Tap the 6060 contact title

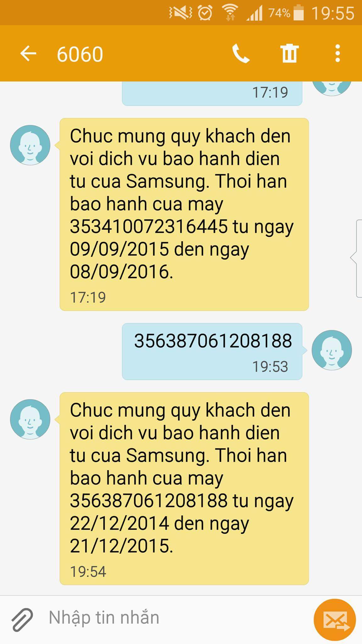pyautogui.click(x=80, y=54)
